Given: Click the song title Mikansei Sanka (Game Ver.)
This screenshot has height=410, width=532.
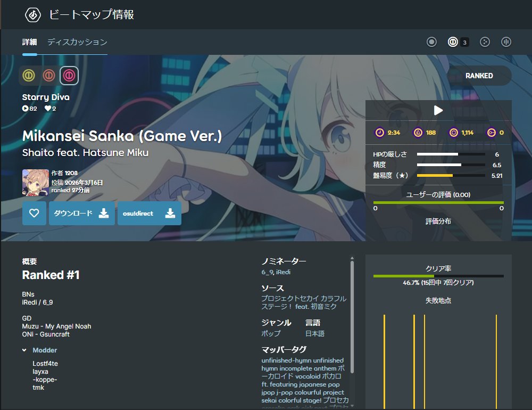Looking at the screenshot, I should pos(122,136).
